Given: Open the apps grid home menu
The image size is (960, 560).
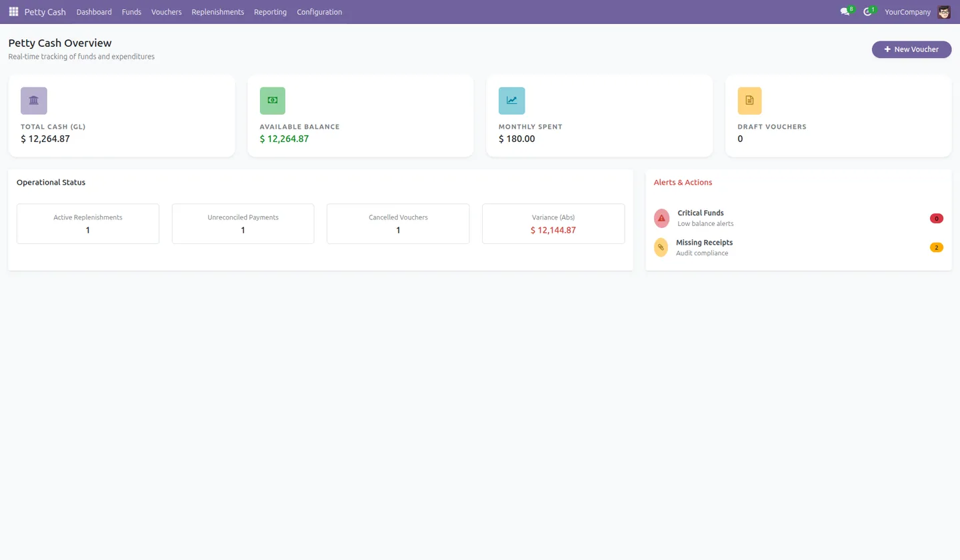Looking at the screenshot, I should (x=13, y=12).
